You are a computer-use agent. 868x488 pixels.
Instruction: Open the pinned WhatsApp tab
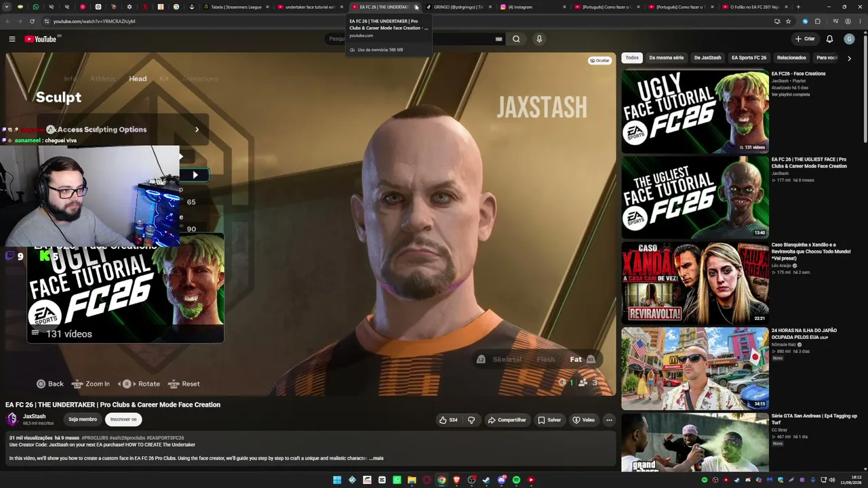(36, 7)
